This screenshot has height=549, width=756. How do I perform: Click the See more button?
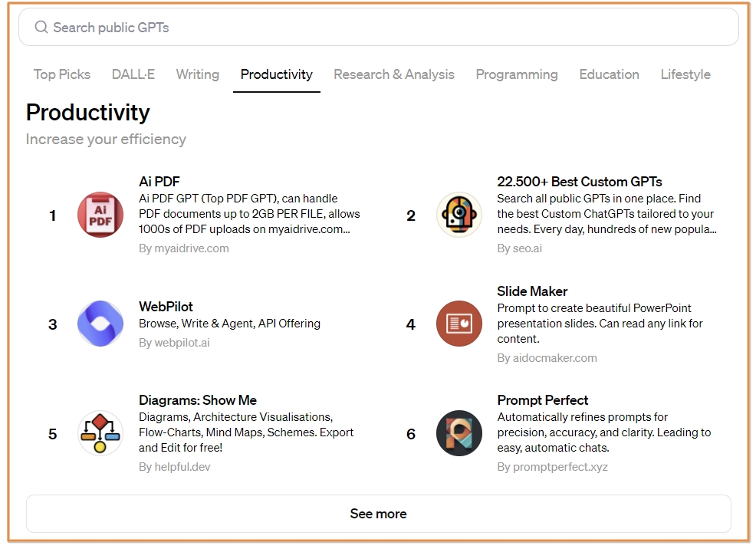pos(379,513)
